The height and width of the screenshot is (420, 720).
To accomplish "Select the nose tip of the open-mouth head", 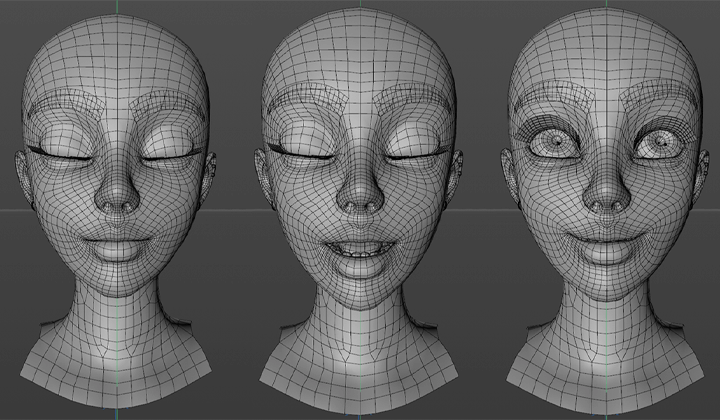I will pyautogui.click(x=361, y=197).
